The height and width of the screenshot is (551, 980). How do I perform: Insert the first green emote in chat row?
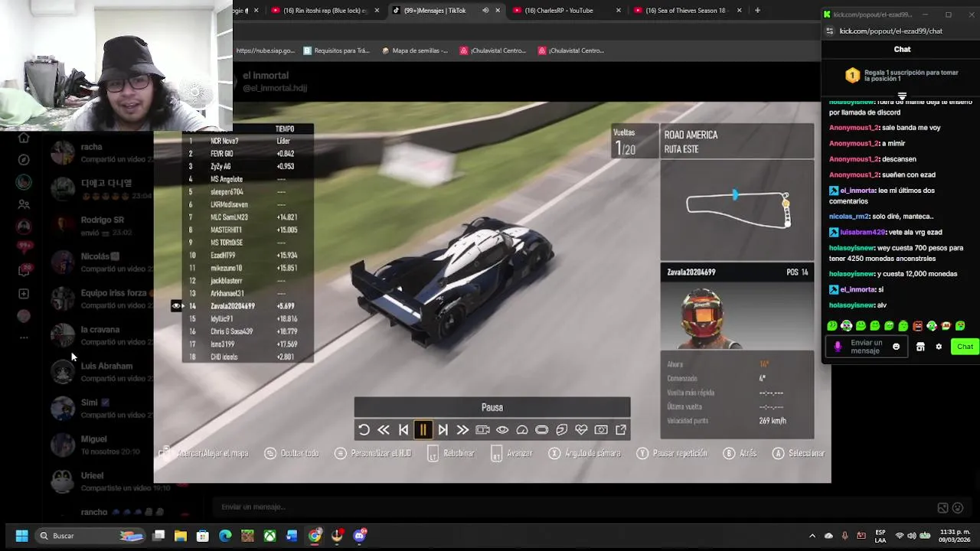[832, 326]
